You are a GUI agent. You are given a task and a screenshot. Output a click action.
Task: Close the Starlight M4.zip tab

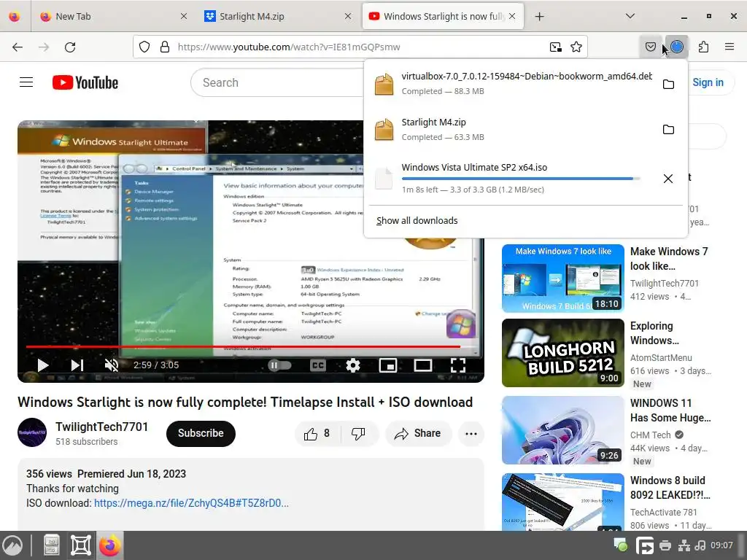(x=348, y=16)
